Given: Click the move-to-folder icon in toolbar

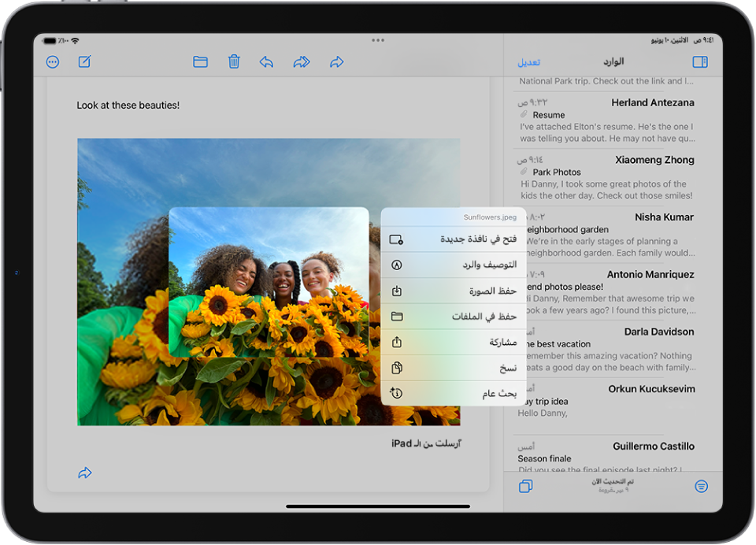Looking at the screenshot, I should coord(200,61).
